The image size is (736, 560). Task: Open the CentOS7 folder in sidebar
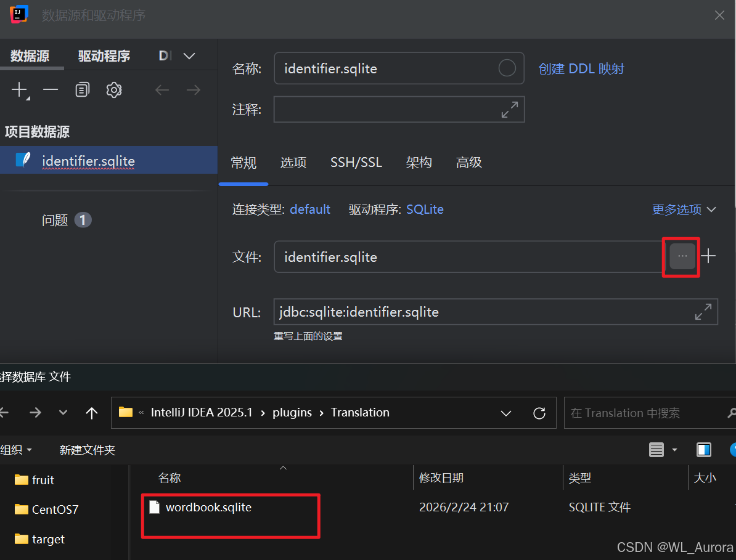[x=46, y=509]
